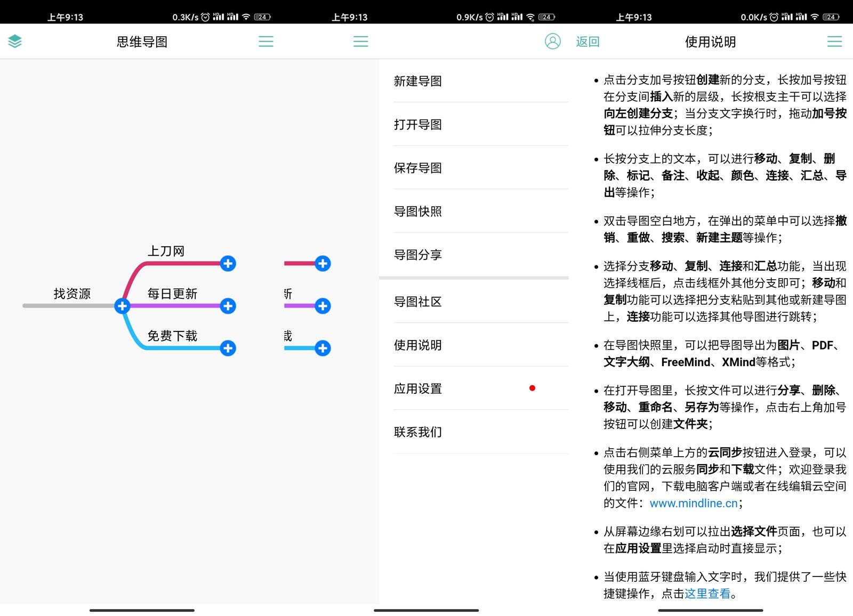The height and width of the screenshot is (616, 853).
Task: Click the layers icon in the top left corner
Action: coord(15,41)
